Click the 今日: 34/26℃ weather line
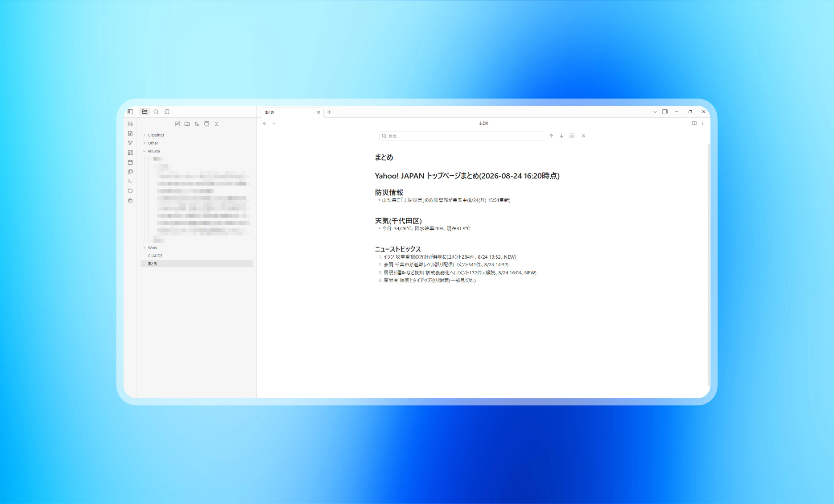834x504 pixels. (x=426, y=229)
